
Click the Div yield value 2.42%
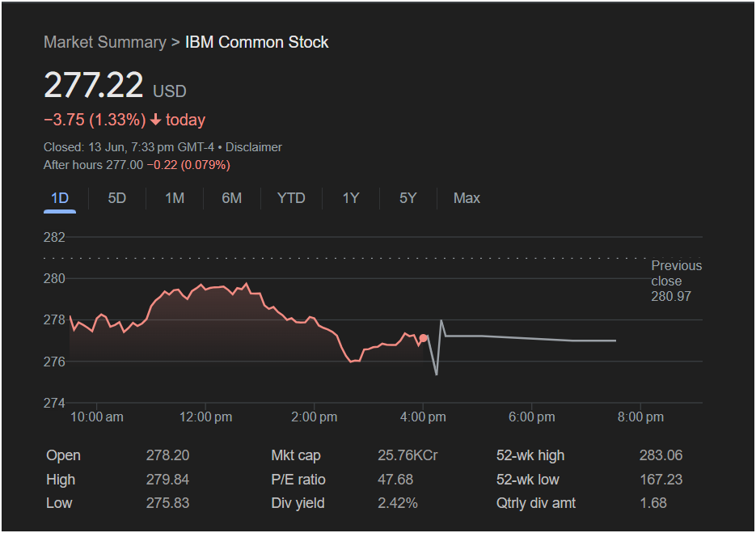tap(398, 503)
